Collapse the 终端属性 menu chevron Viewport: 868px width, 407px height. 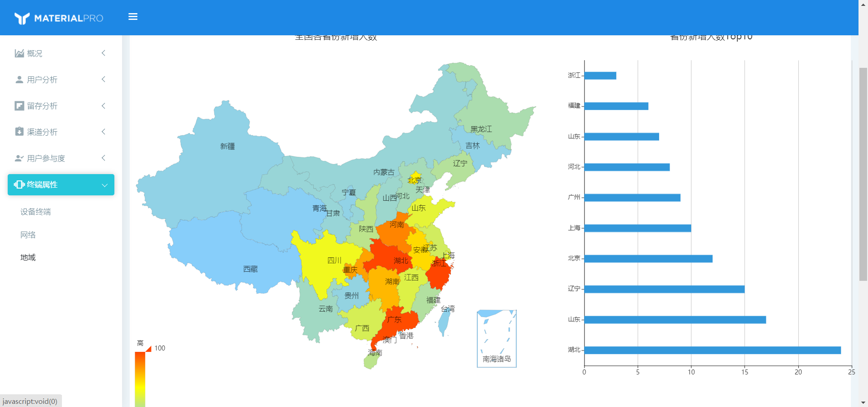[x=104, y=185]
